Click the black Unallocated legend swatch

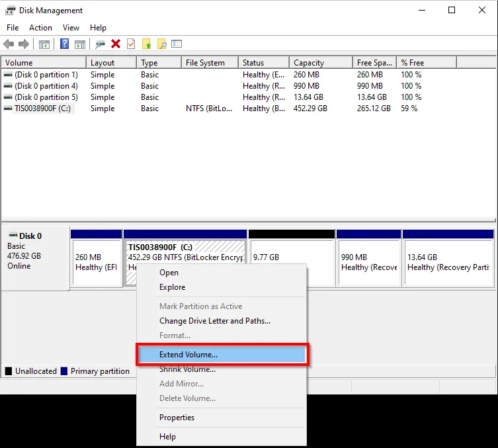click(x=9, y=371)
